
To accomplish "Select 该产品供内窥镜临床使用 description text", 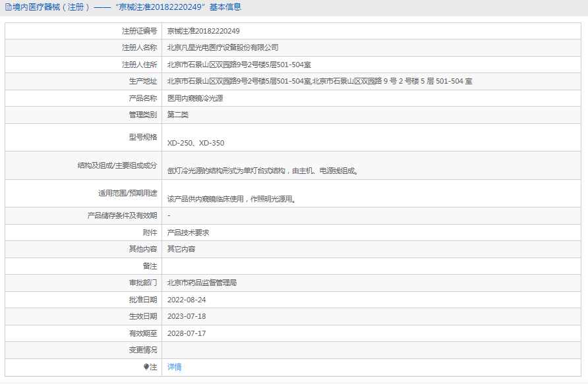I will 232,199.
